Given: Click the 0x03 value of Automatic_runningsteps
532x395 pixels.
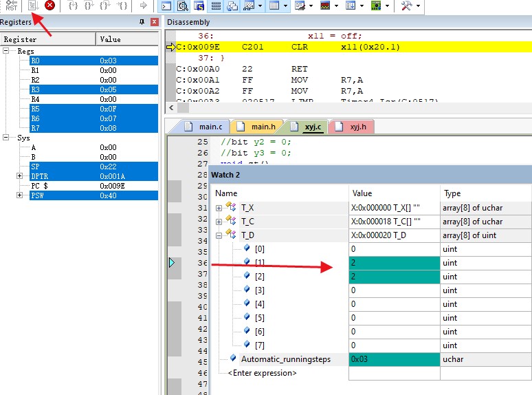Looking at the screenshot, I should coord(395,359).
